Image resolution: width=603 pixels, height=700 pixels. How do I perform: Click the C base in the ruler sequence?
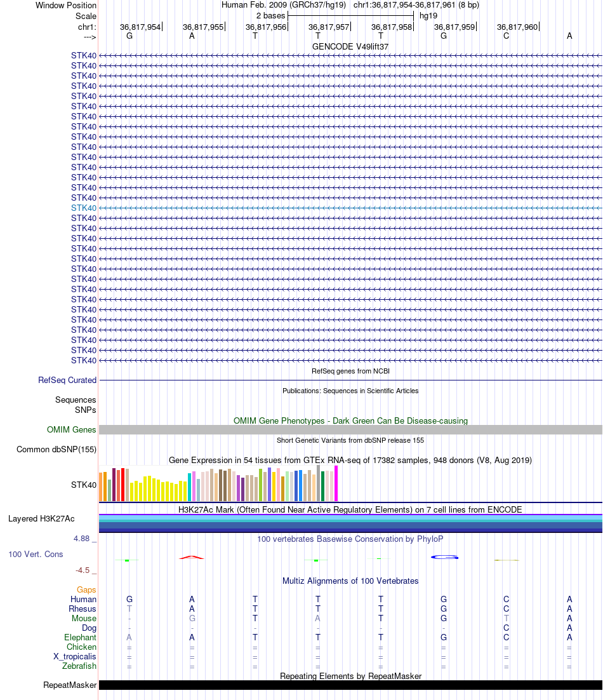507,36
